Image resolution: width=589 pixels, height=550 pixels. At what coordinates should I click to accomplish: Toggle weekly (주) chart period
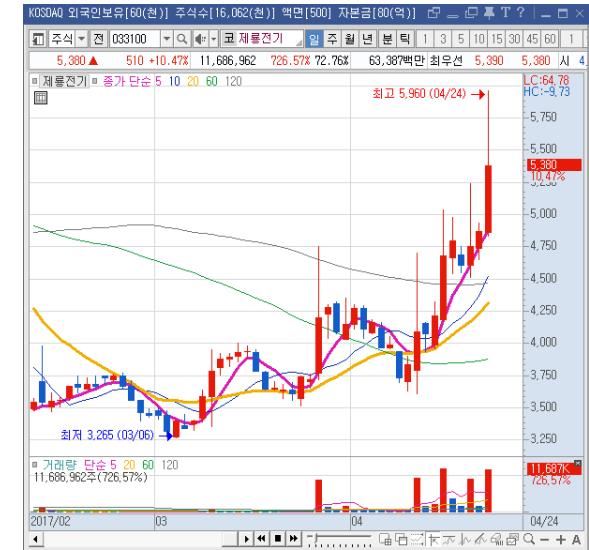(x=332, y=39)
